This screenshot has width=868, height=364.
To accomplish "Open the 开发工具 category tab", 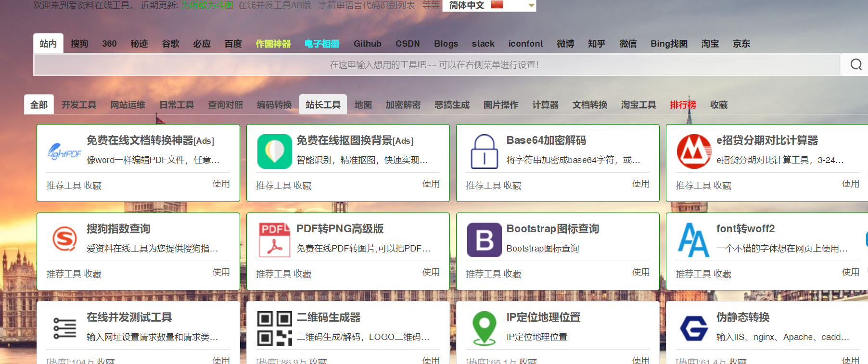I will coord(79,105).
